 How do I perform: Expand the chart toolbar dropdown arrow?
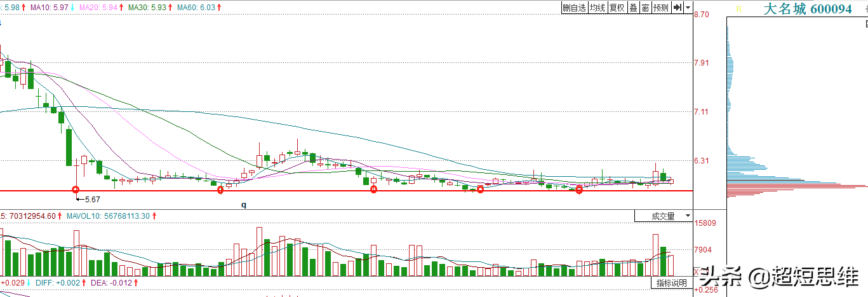688,8
